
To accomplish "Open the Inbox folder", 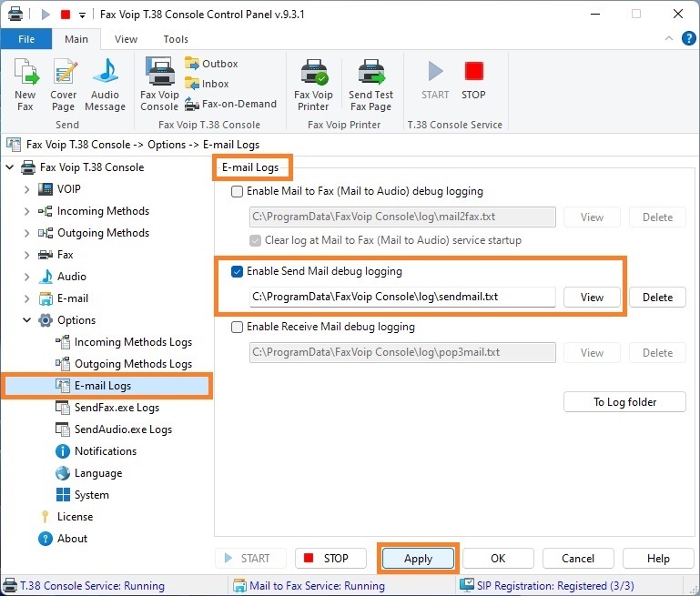I will 207,84.
